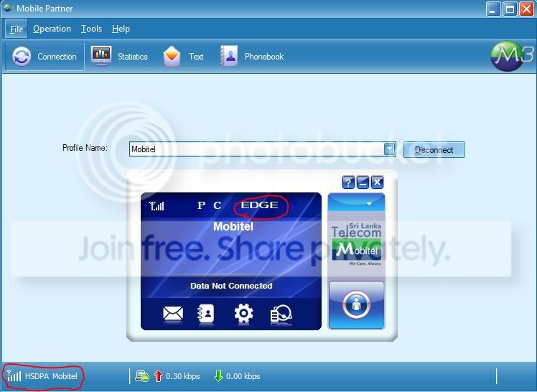
Task: Maximize the Mobile Partner window
Action: coord(510,9)
